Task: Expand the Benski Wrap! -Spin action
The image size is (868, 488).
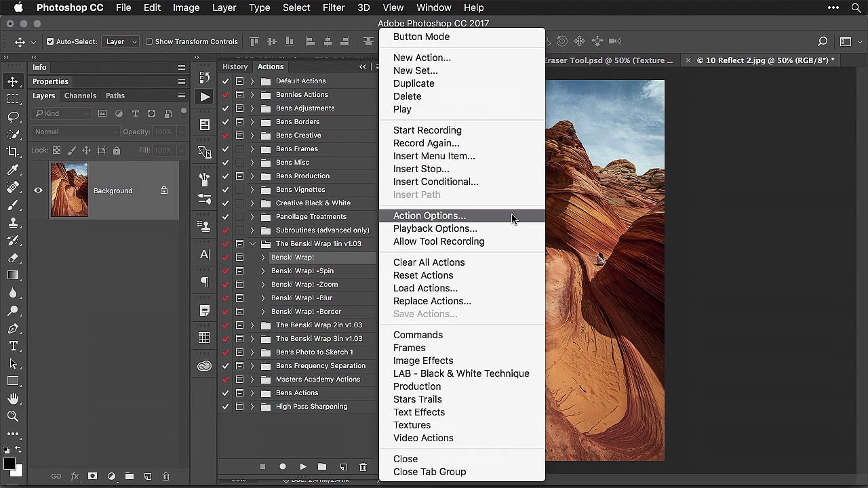Action: [263, 271]
